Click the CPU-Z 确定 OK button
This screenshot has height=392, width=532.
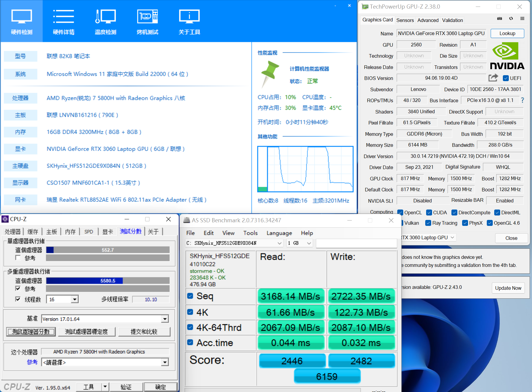coord(161,387)
